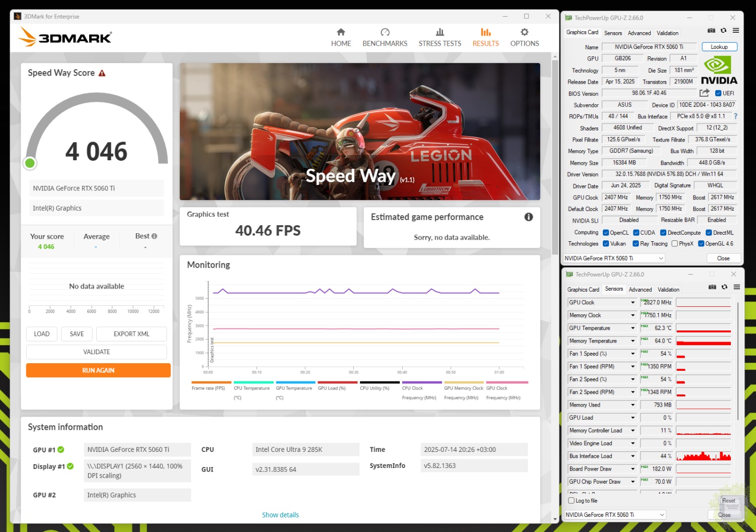
Task: Open the Options gear icon
Action: tap(525, 32)
